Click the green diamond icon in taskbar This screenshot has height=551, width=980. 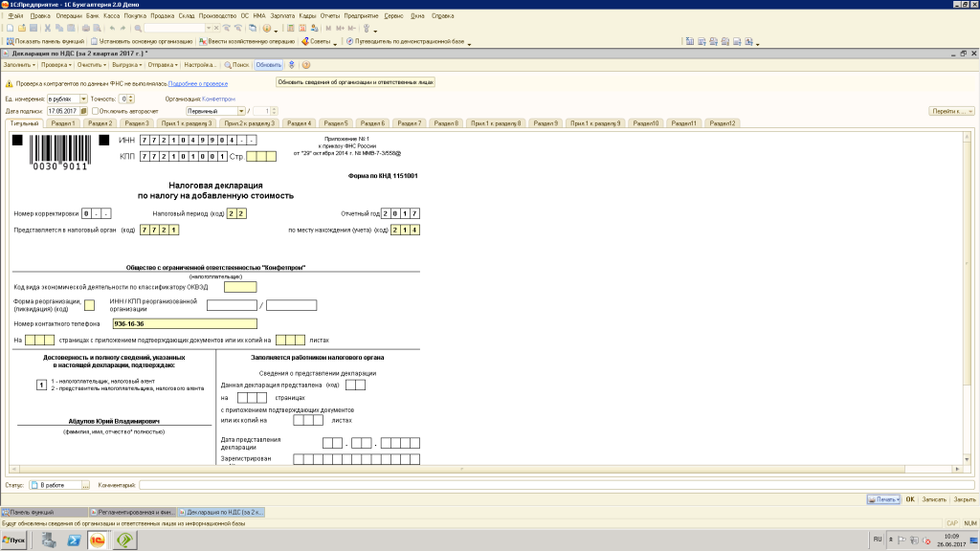pyautogui.click(x=125, y=540)
